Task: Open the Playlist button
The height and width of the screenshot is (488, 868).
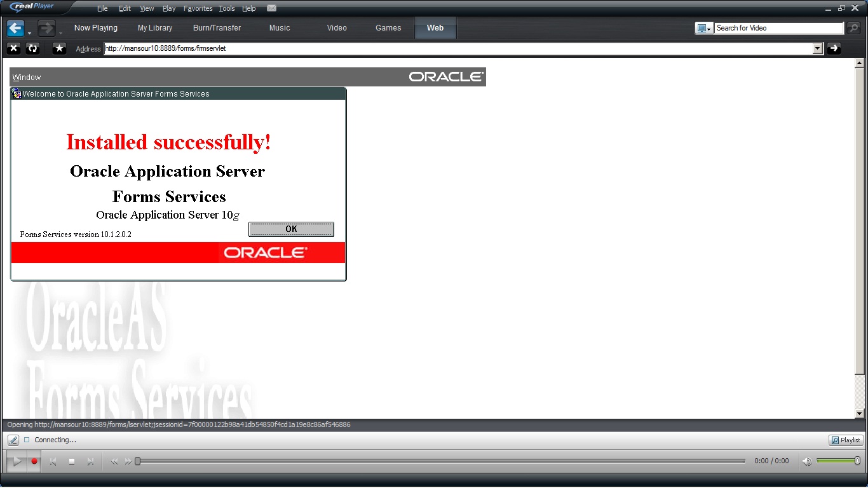Action: click(846, 440)
